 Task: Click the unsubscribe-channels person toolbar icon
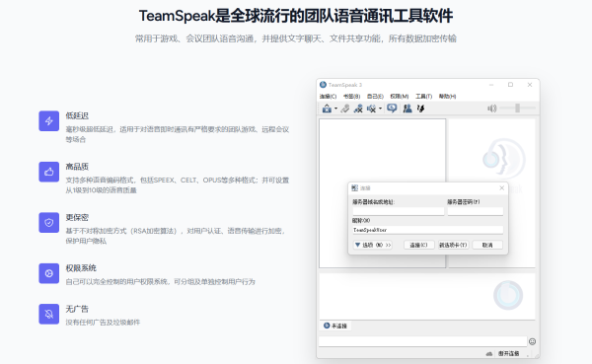(358, 109)
